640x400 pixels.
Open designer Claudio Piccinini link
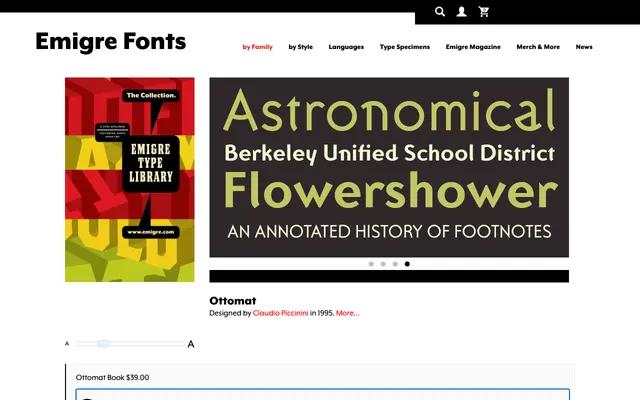[x=280, y=313]
